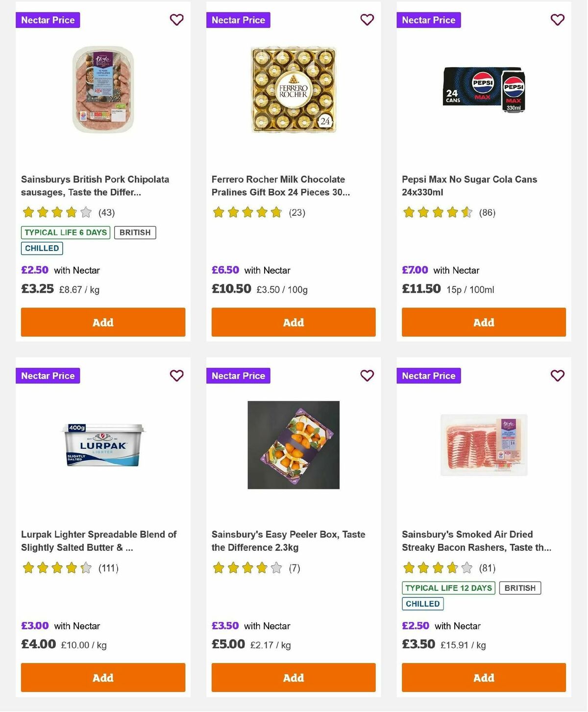
Task: Open the Sainsbury's Easy Peeler Box product page
Action: tap(288, 541)
